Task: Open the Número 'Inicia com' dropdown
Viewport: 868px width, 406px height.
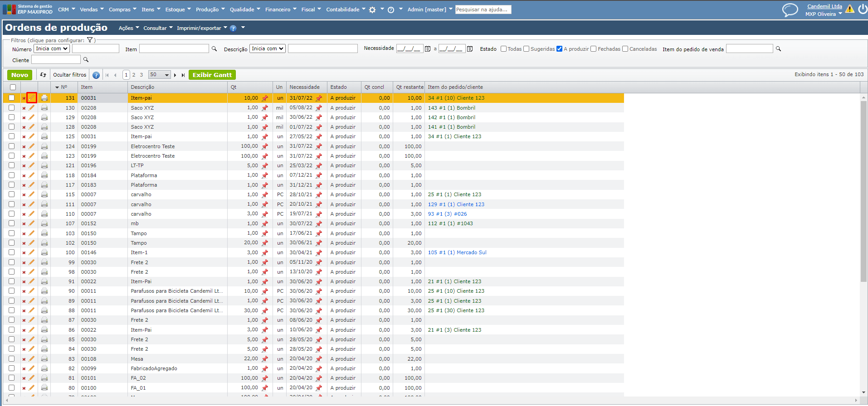Action: 52,48
